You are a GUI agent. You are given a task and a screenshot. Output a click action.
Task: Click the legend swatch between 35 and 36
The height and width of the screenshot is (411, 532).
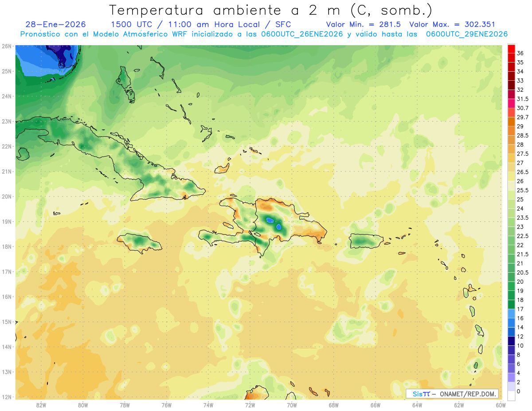[511, 57]
